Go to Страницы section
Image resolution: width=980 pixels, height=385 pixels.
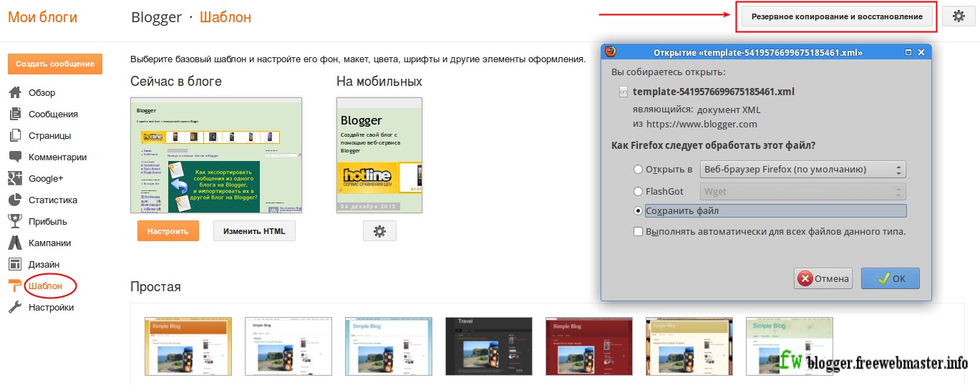49,135
